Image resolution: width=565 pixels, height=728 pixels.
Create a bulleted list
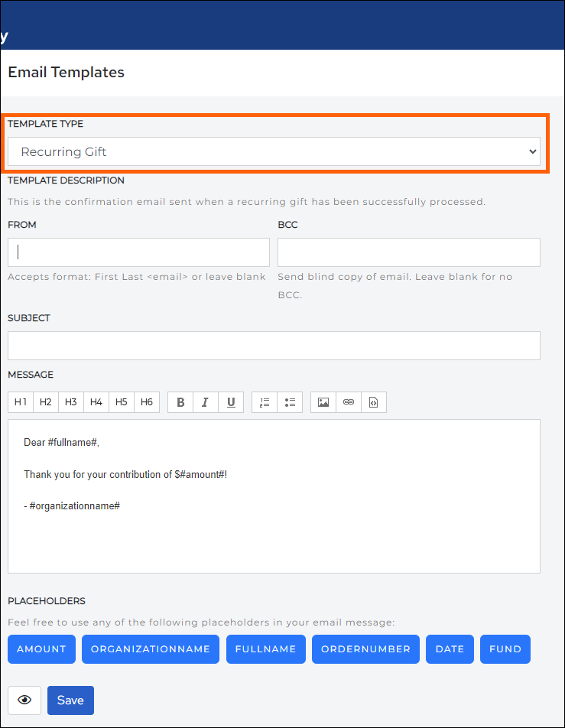290,401
